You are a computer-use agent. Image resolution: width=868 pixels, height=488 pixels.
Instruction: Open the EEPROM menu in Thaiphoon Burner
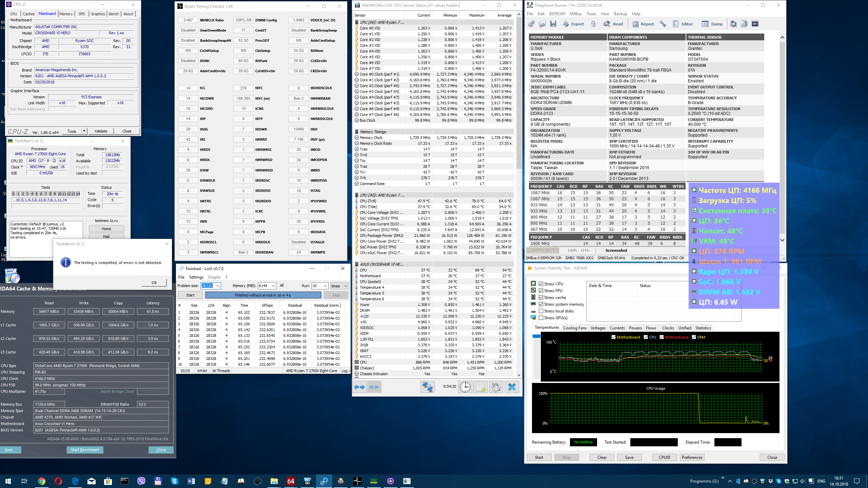tap(557, 14)
